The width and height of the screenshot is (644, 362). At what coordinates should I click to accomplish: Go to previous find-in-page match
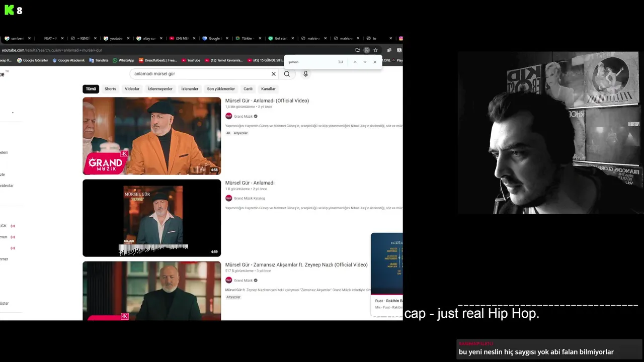coord(355,62)
